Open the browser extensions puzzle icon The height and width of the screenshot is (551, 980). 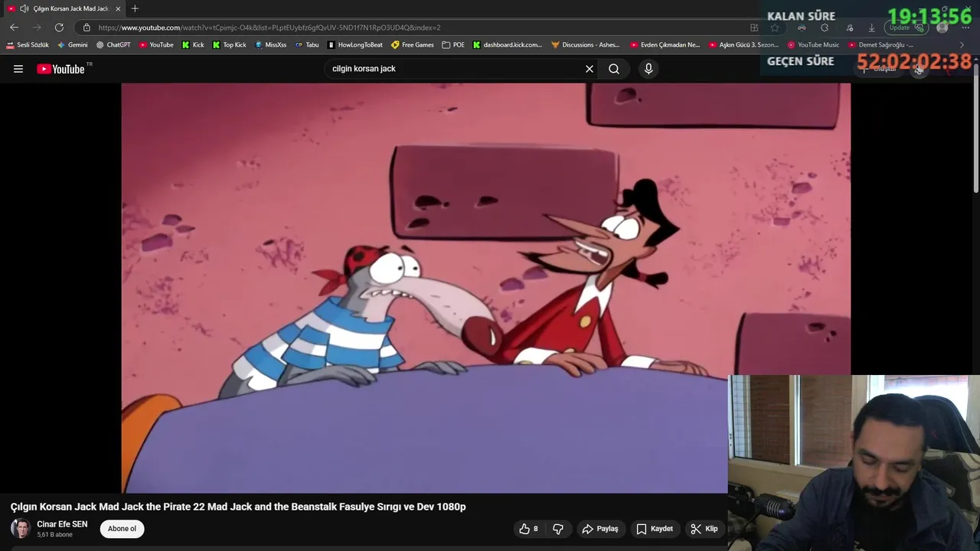coord(825,28)
